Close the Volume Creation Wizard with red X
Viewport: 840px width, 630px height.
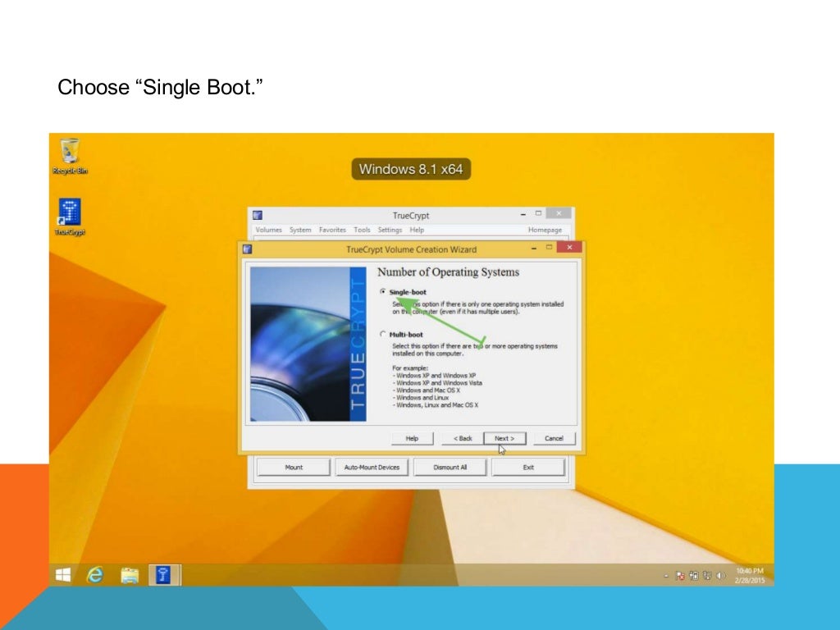[x=569, y=247]
